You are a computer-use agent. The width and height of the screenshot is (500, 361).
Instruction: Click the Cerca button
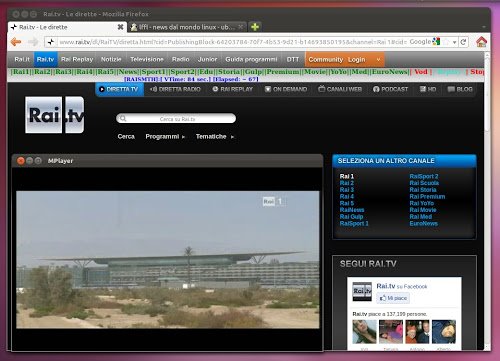click(x=126, y=137)
